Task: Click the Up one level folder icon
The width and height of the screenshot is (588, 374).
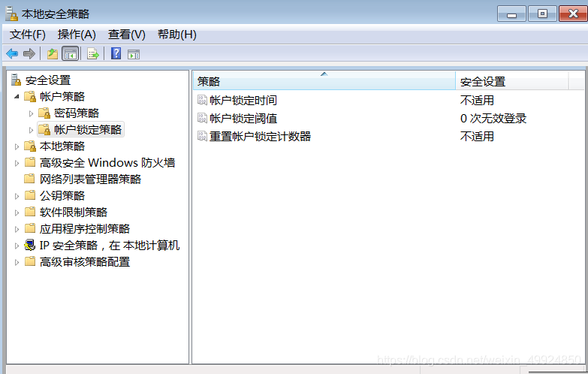Action: click(52, 53)
